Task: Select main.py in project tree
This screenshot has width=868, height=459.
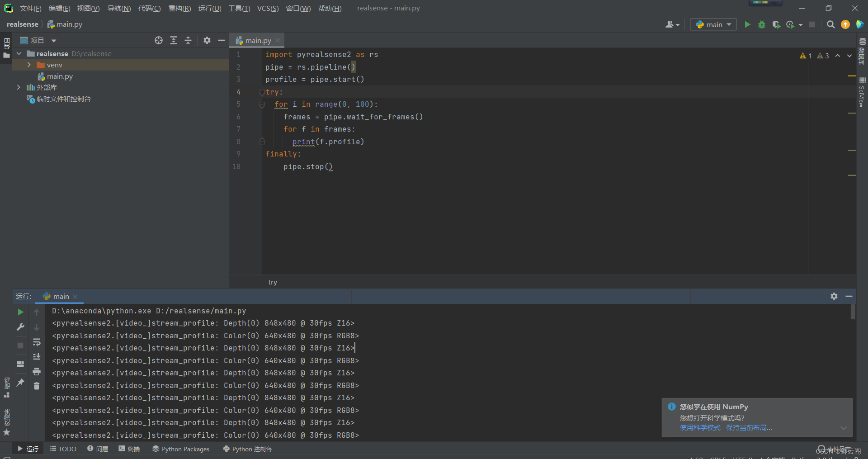Action: pos(60,76)
